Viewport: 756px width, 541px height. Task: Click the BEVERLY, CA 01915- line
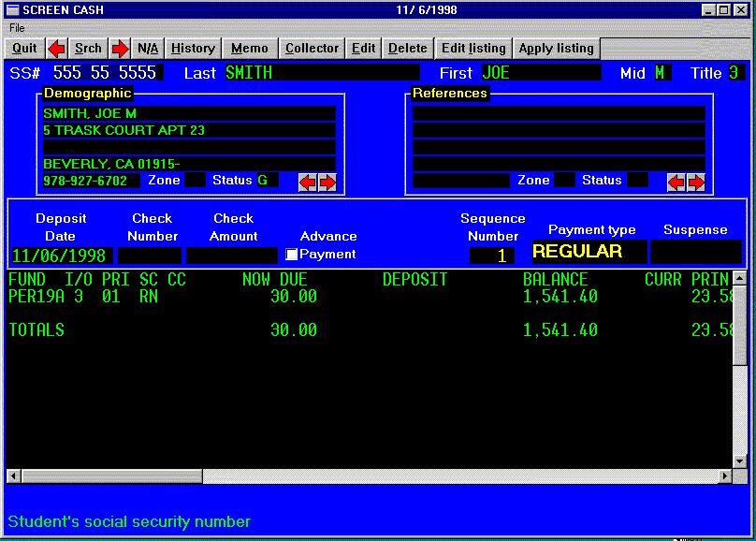point(190,164)
